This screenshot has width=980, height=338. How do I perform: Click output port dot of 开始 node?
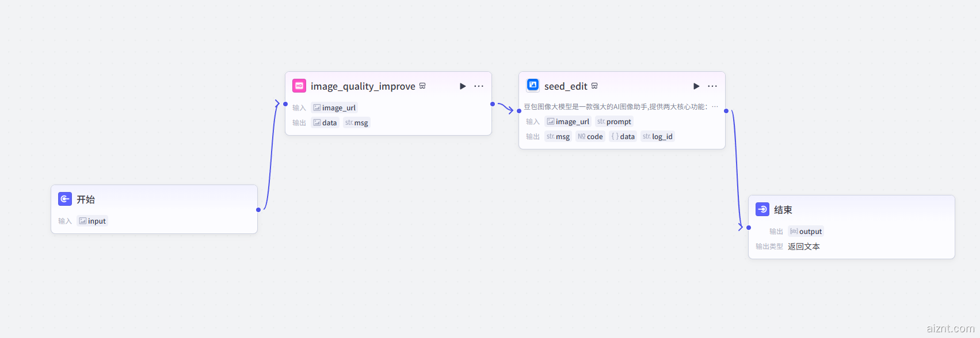coord(258,210)
